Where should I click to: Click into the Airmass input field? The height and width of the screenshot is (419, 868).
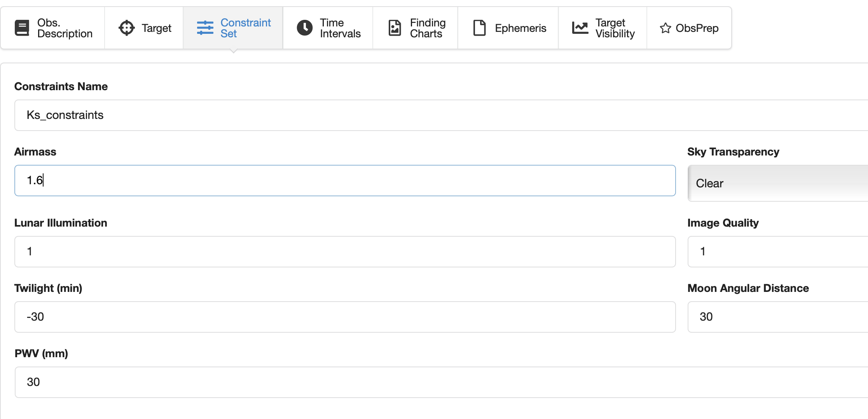click(x=344, y=180)
